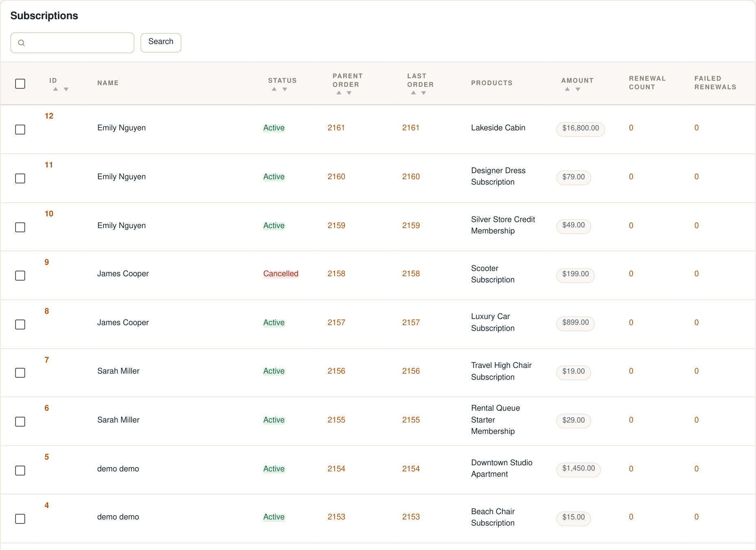Click Downtown Studio Apartment product

[502, 469]
